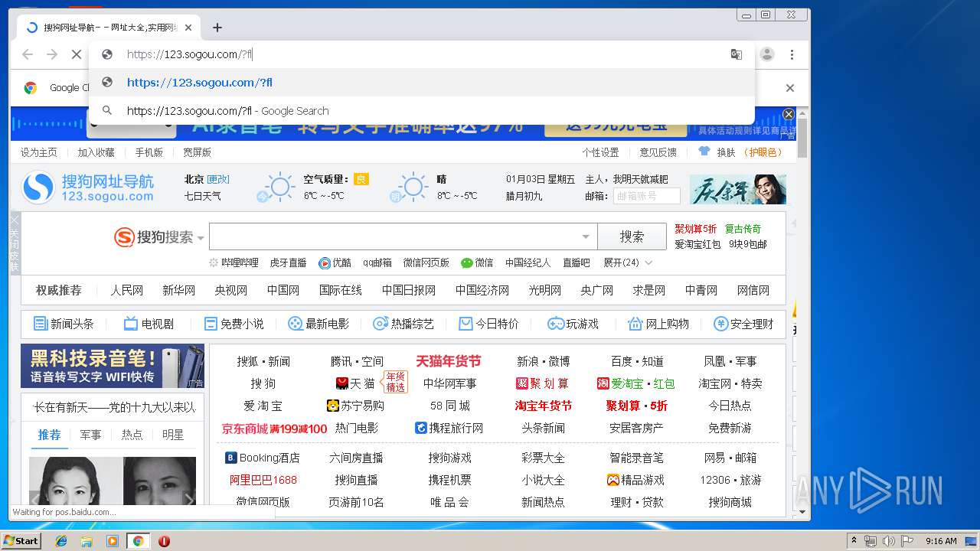The image size is (980, 551).
Task: Select the 123.sogou.com URL suggestion
Action: [422, 83]
